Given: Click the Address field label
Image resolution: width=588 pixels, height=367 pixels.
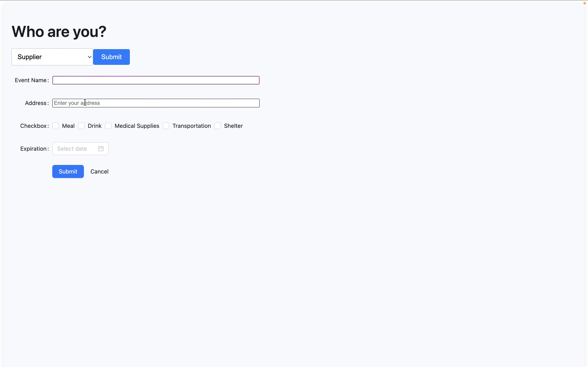Looking at the screenshot, I should [x=36, y=103].
